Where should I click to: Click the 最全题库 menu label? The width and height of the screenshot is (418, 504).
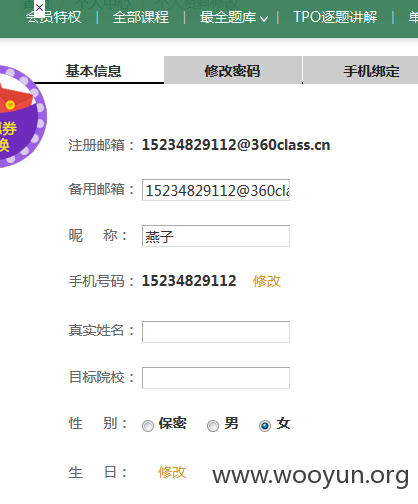pyautogui.click(x=228, y=17)
